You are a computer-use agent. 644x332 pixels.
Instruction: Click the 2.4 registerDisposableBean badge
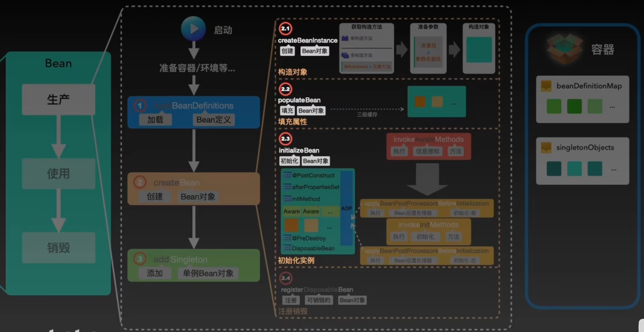pos(286,278)
